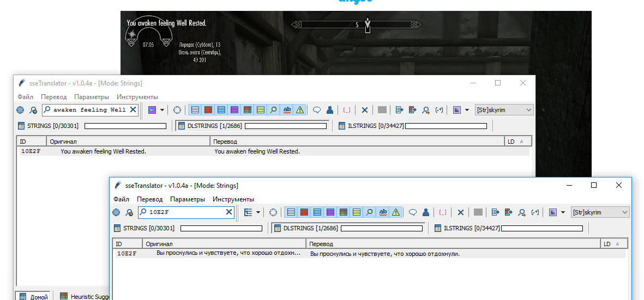This screenshot has width=644, height=300.
Task: Click purple arrow mode icon in rear window
Action: pos(152,110)
